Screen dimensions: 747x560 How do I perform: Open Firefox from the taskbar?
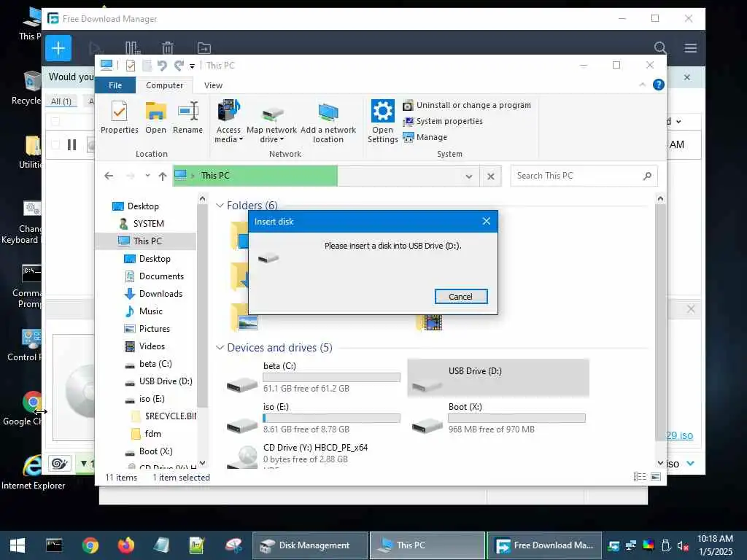click(125, 545)
